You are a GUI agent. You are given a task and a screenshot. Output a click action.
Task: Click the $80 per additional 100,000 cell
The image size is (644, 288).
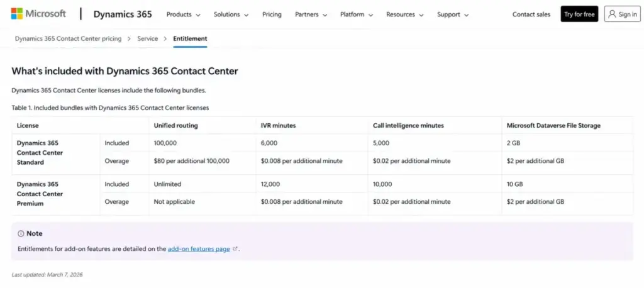click(192, 161)
